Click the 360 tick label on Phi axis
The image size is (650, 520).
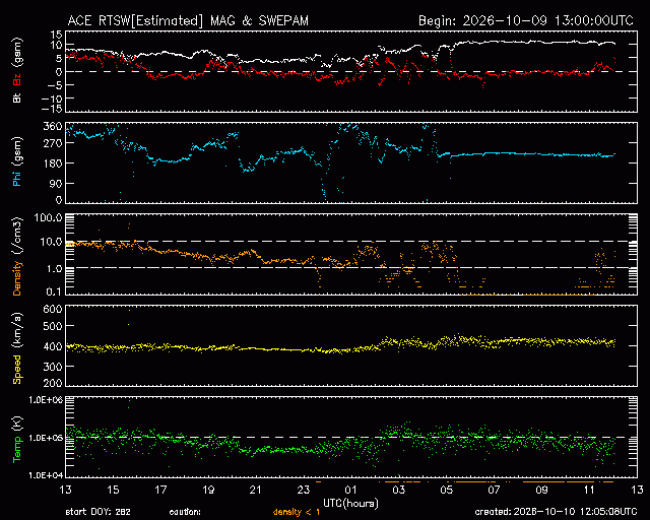(53, 126)
